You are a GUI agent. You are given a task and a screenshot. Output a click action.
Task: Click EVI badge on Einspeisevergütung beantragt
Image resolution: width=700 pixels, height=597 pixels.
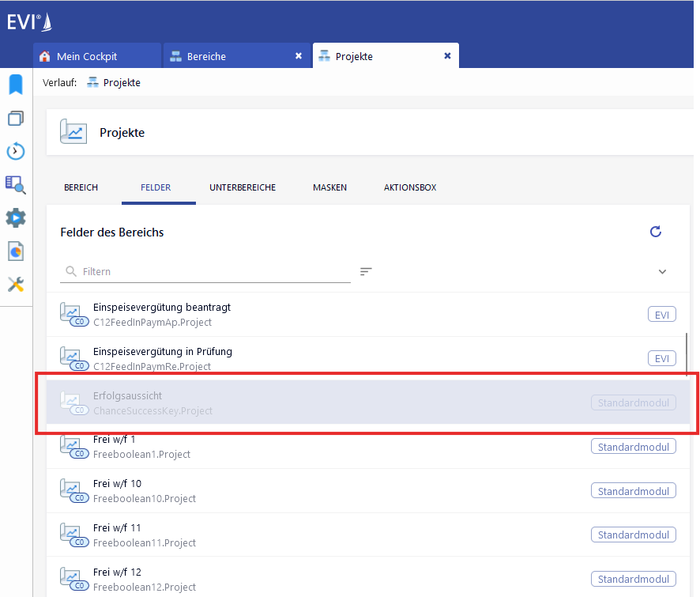click(x=662, y=315)
